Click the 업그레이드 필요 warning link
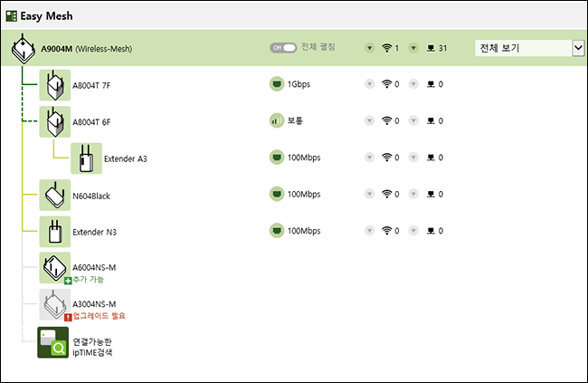 tap(99, 316)
